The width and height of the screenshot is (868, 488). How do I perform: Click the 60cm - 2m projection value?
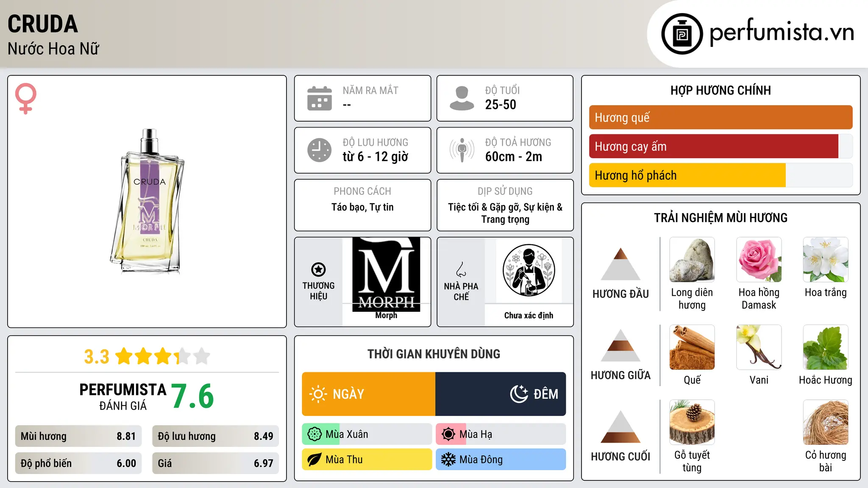(x=514, y=157)
